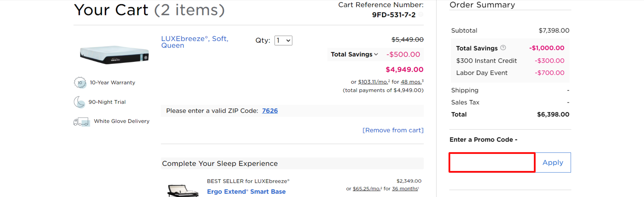Viewport: 644px width, 197px height.
Task: Click the White Glove Delivery text
Action: pyautogui.click(x=122, y=121)
